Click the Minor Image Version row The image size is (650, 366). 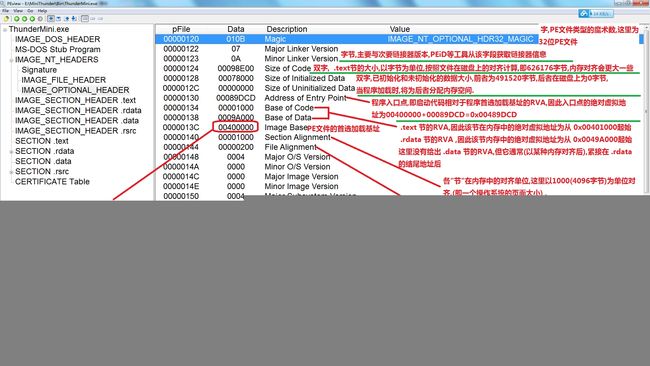pyautogui.click(x=301, y=187)
